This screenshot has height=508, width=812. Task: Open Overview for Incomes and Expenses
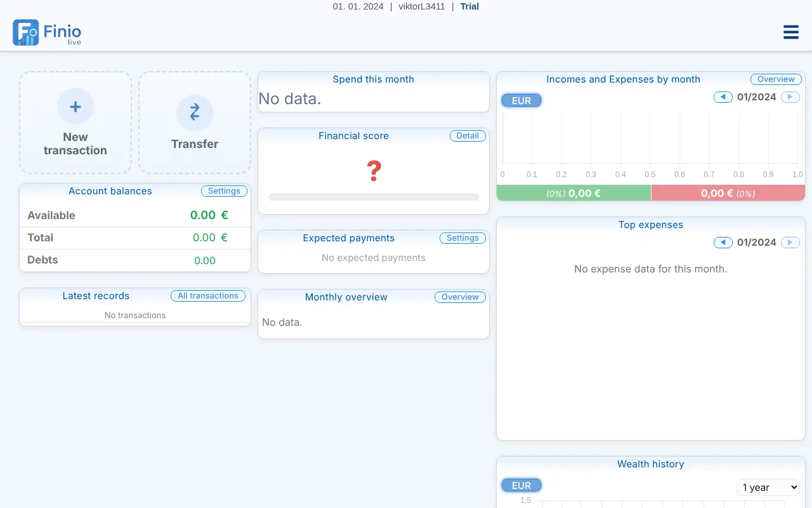point(776,79)
